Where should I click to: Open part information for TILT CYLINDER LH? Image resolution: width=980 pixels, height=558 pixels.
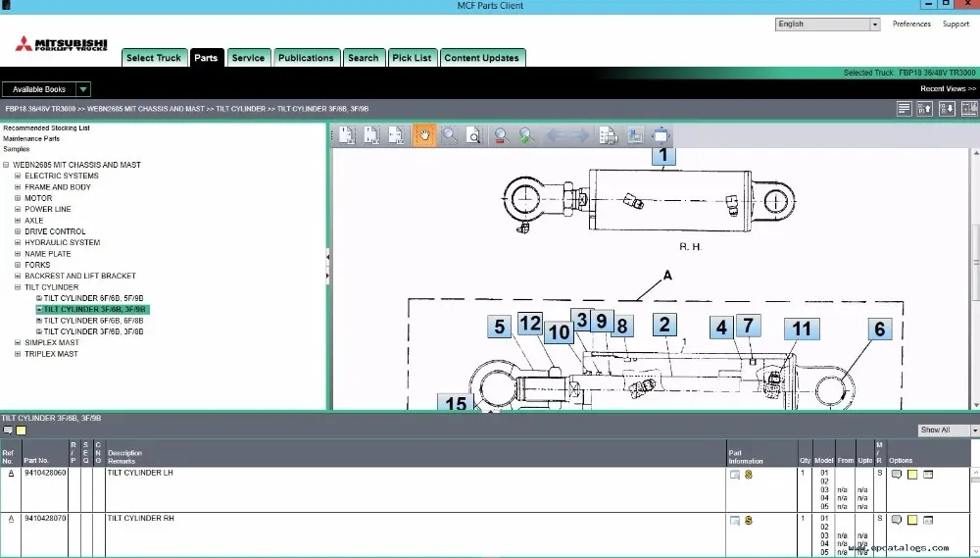pyautogui.click(x=735, y=475)
